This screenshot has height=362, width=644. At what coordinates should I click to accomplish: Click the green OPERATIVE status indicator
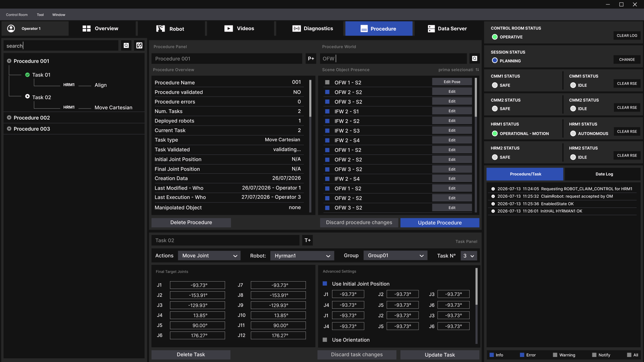coord(495,37)
